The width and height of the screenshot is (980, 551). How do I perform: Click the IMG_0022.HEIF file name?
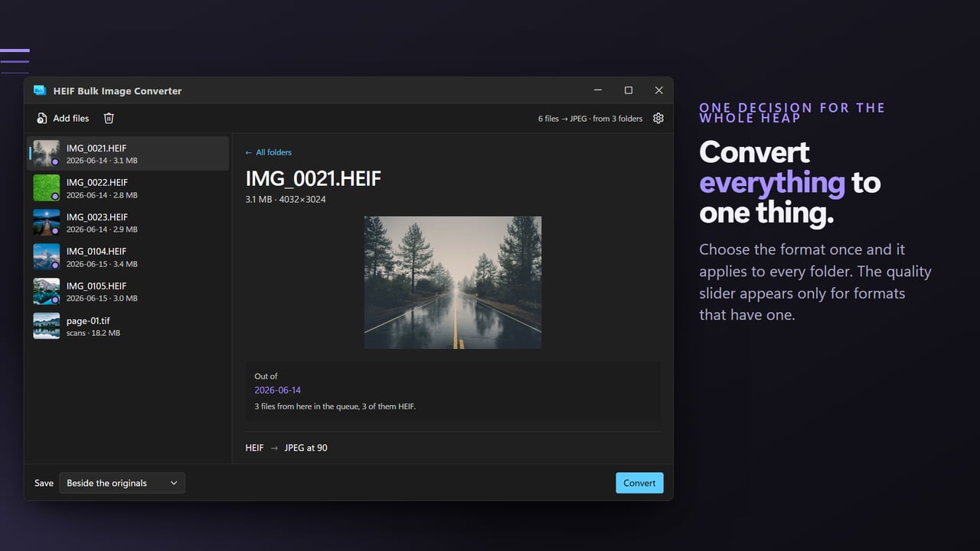pyautogui.click(x=97, y=182)
